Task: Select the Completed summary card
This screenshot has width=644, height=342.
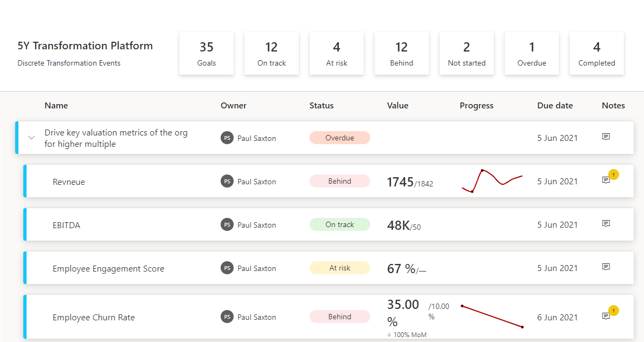Action: 597,53
